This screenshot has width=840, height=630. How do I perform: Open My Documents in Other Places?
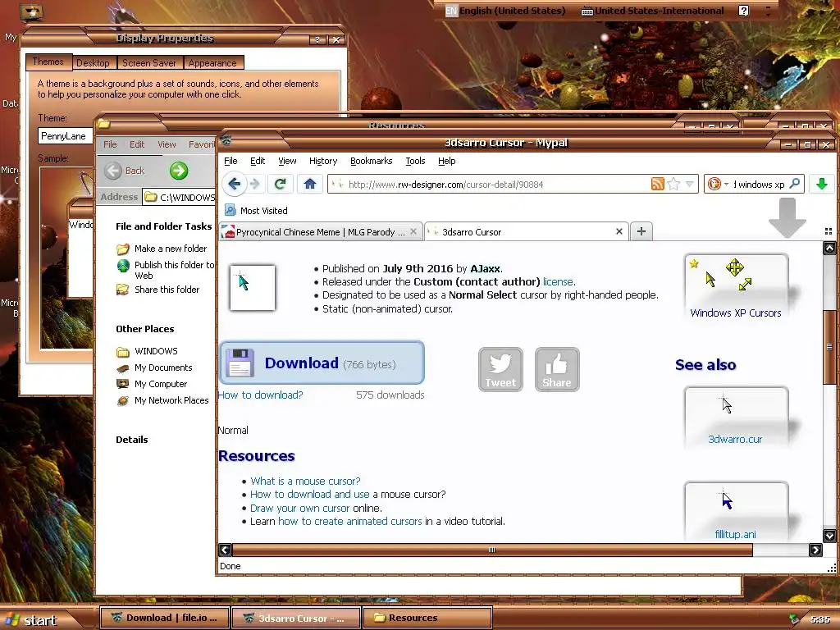[155, 367]
